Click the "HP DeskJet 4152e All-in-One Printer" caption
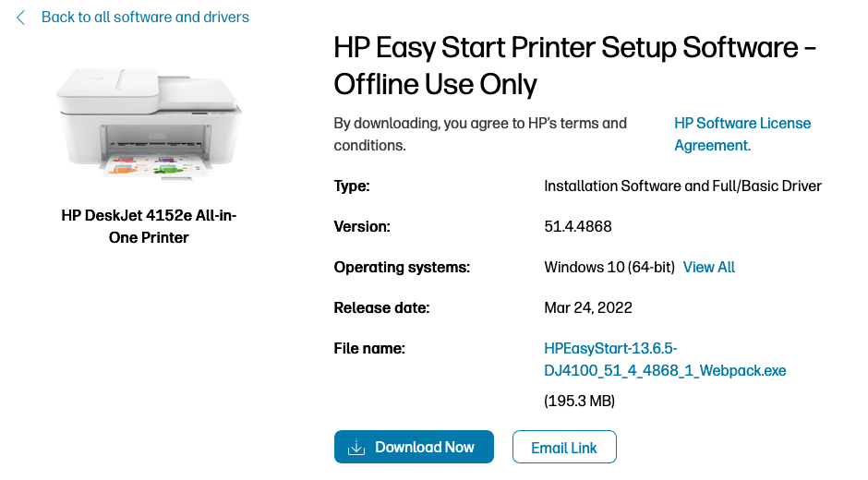The image size is (868, 480). 150,226
